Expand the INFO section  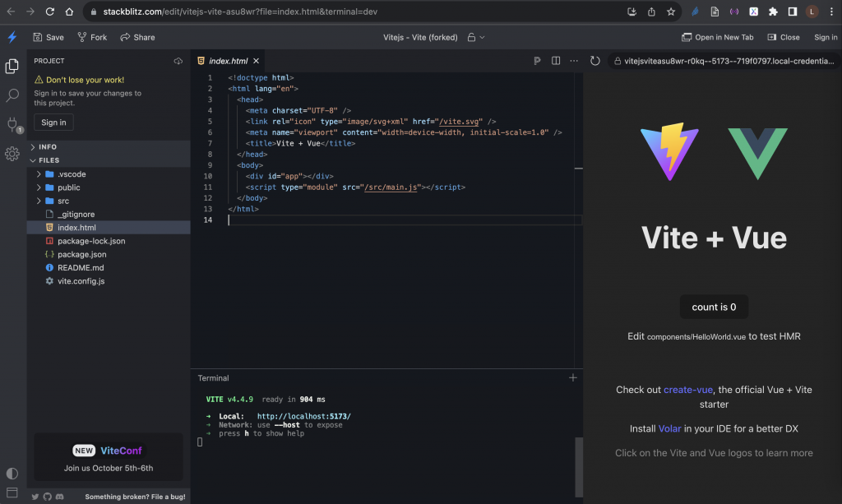(109, 146)
